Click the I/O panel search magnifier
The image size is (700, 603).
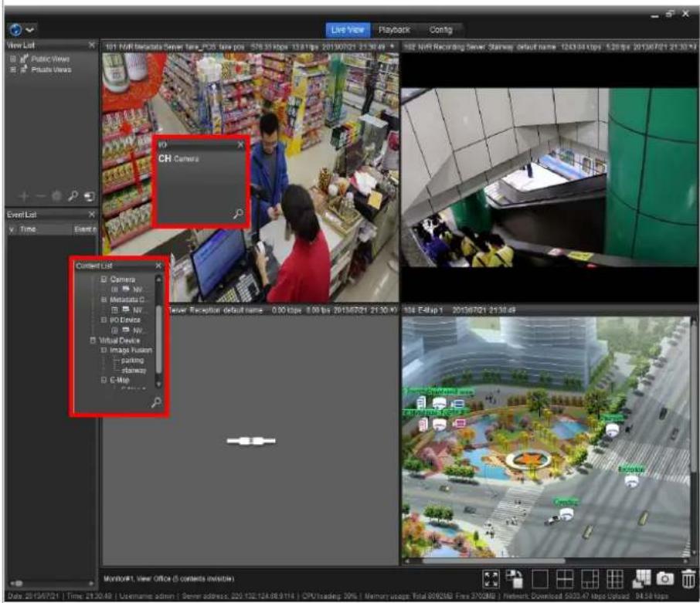click(x=239, y=214)
